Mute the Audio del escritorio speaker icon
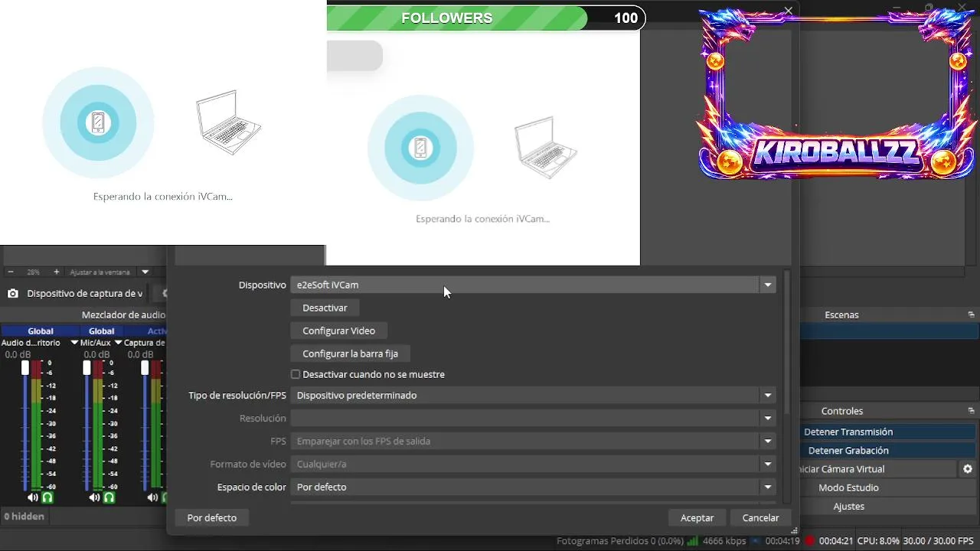The image size is (980, 551). [33, 497]
